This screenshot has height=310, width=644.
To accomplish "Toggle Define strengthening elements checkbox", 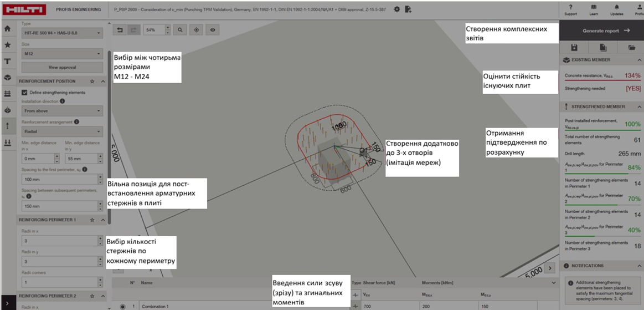I will tap(25, 93).
